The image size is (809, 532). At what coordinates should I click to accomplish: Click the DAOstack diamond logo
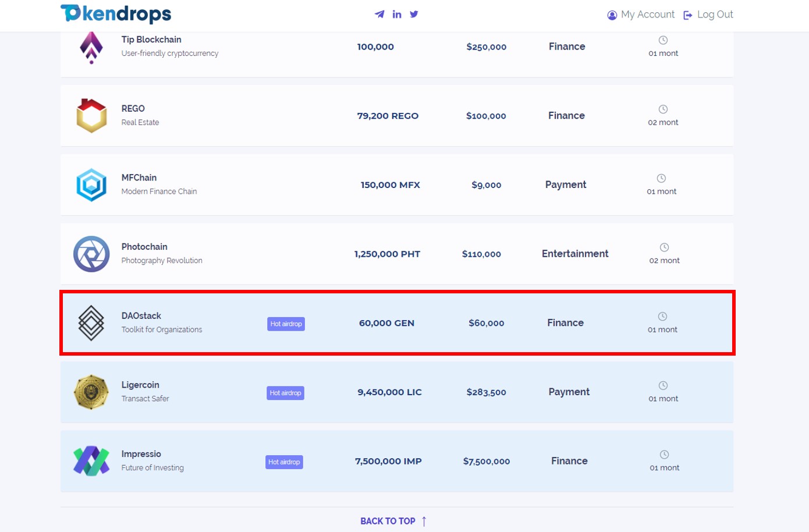(x=91, y=322)
